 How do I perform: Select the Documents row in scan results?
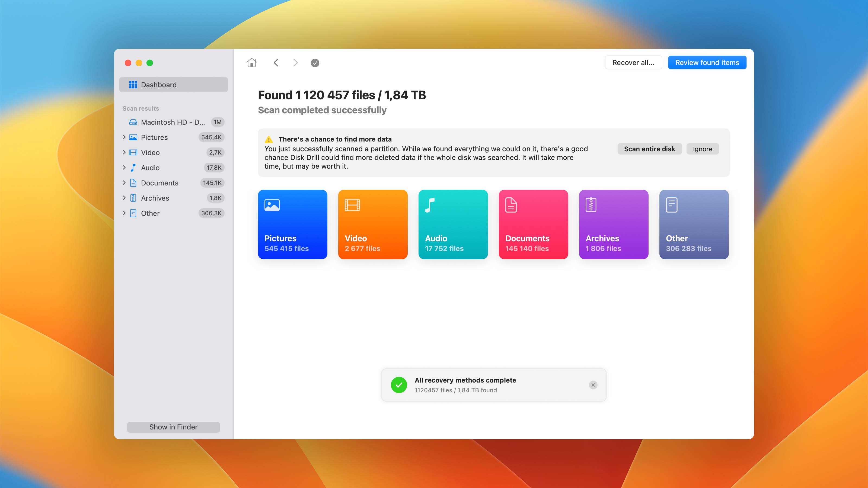173,182
